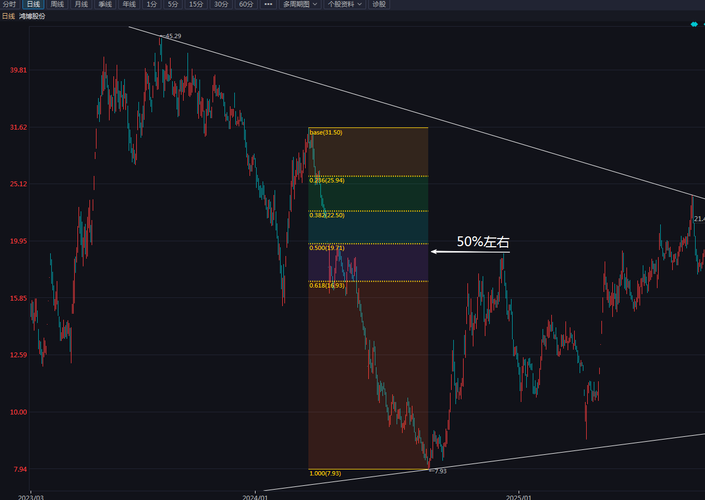Click the 31.62 price axis label
Viewport: 705px width, 500px height.
(x=18, y=127)
